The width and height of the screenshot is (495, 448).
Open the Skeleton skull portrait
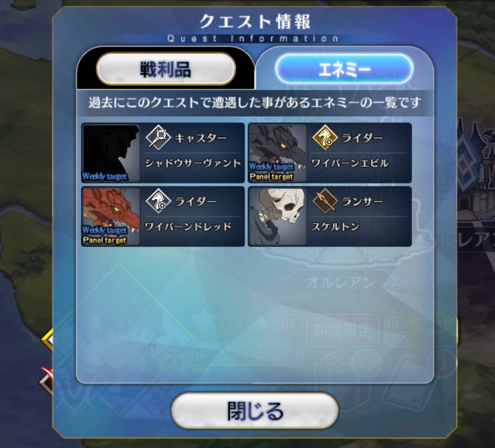[x=278, y=216]
